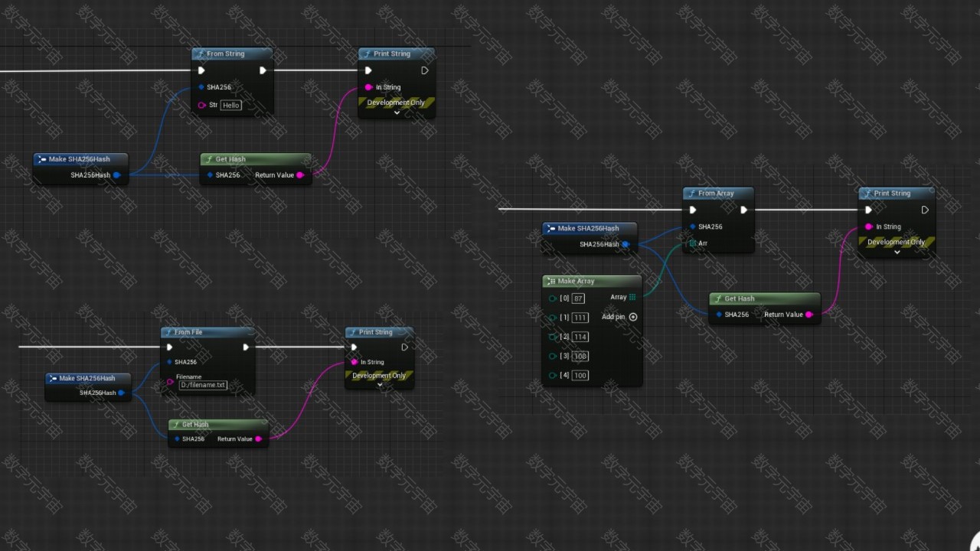Click Make Array [1] input pin
980x551 pixels.
tap(553, 318)
